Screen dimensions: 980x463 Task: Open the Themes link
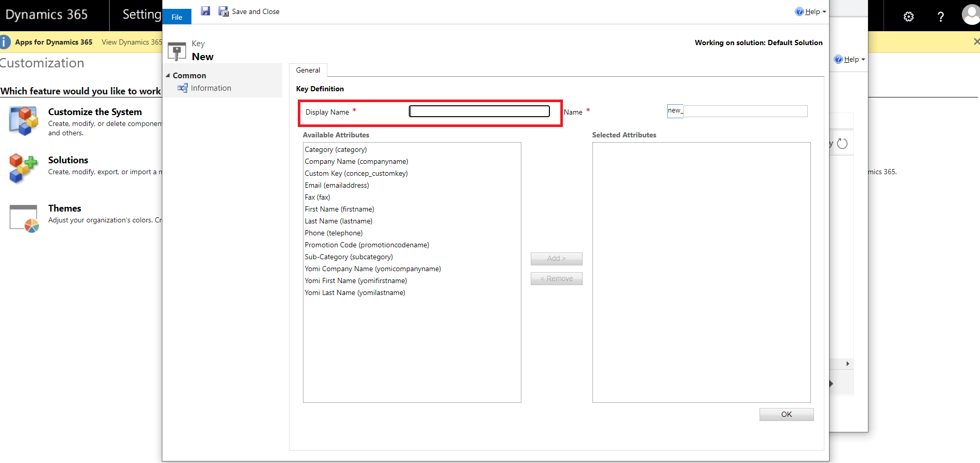65,208
